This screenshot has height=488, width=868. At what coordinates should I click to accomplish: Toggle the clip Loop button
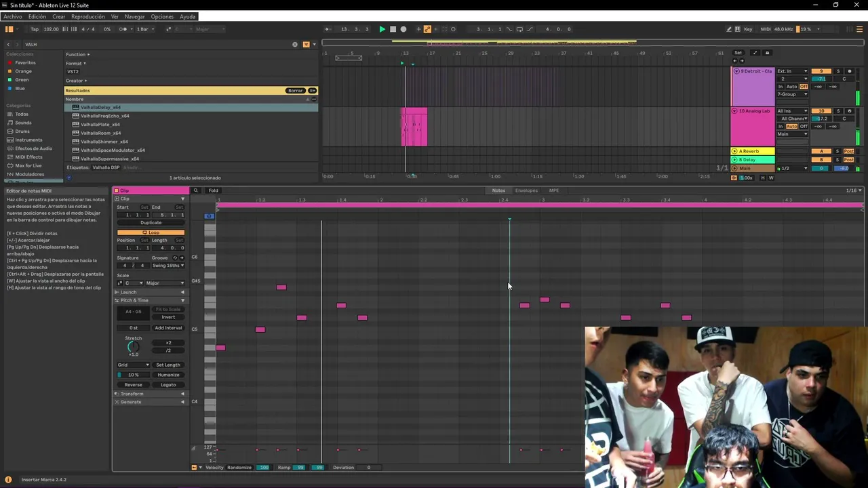tap(151, 232)
